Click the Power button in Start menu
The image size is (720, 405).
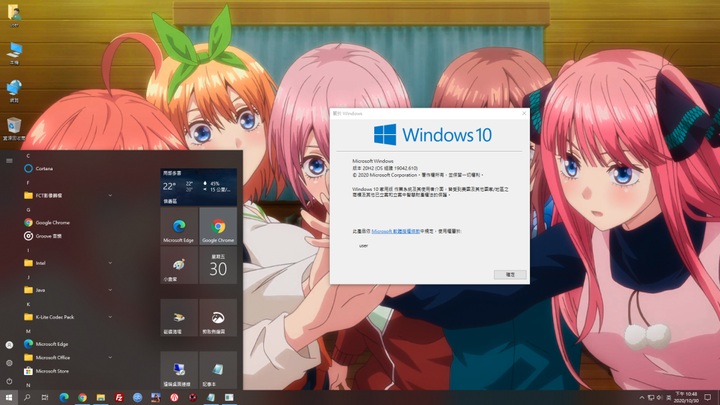point(9,381)
